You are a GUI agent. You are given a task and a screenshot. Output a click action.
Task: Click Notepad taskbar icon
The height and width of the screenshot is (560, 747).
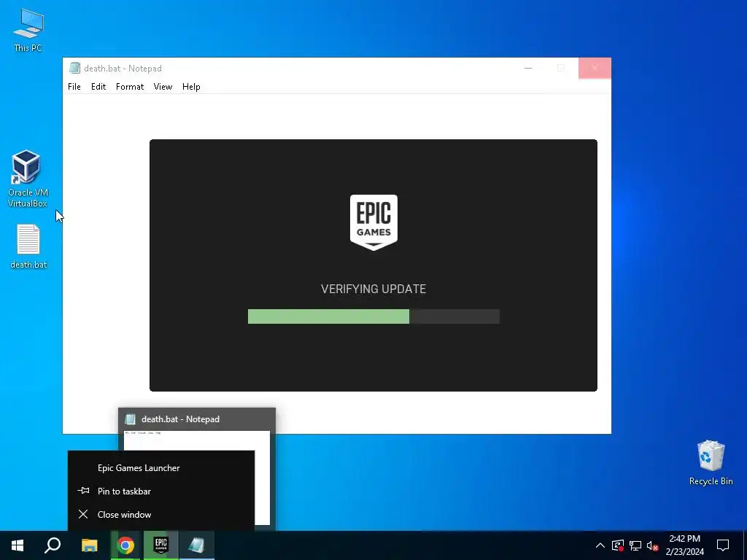197,545
